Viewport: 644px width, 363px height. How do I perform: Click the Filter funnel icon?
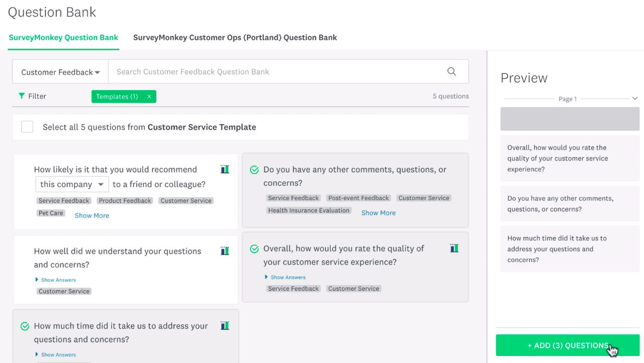[22, 96]
